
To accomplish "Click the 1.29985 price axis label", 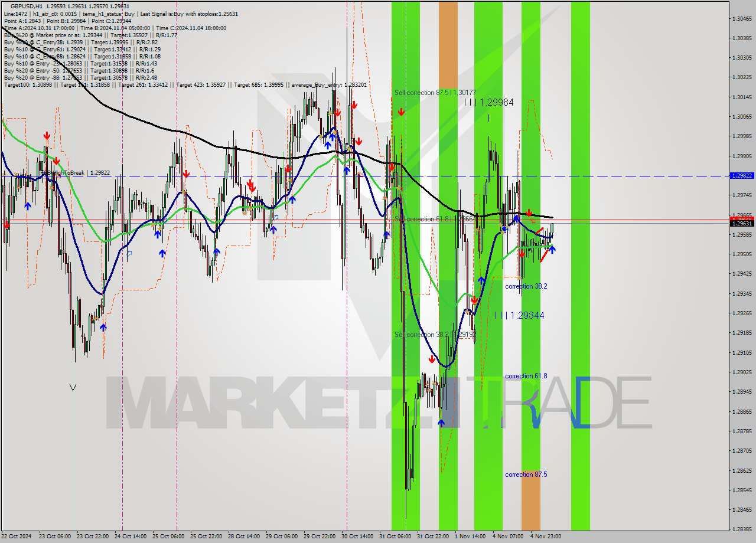I will pos(742,136).
